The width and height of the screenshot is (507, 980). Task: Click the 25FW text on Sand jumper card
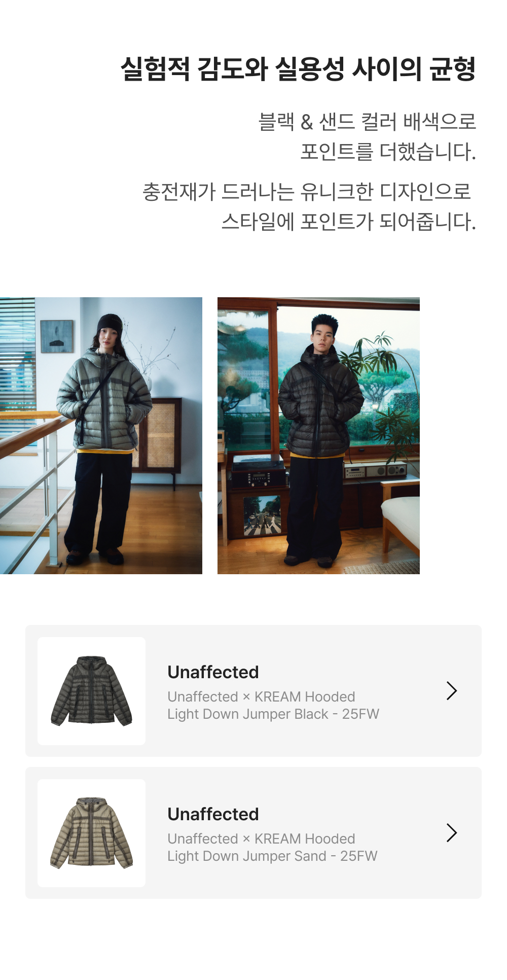358,856
